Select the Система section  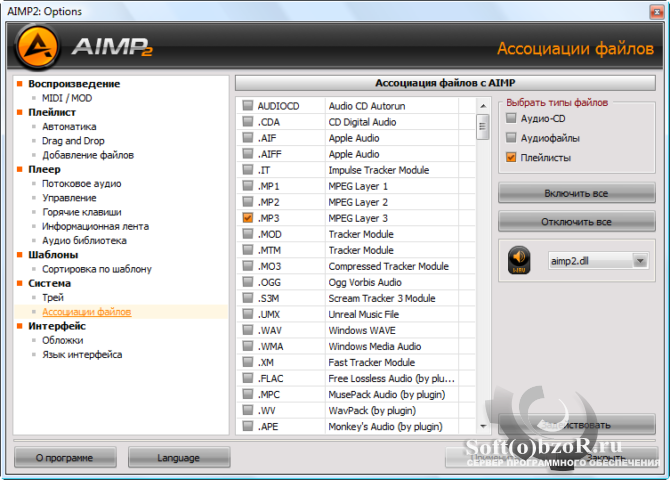(x=49, y=283)
